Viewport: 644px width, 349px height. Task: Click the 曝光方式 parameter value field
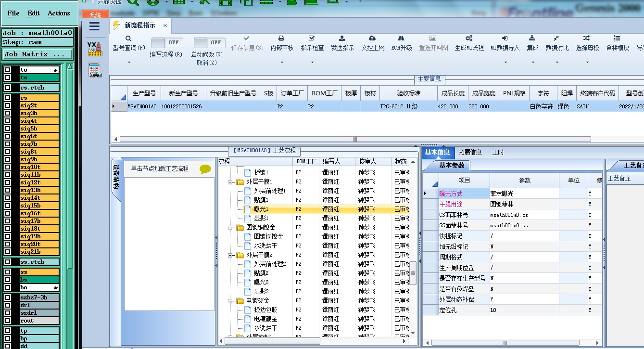tap(524, 194)
